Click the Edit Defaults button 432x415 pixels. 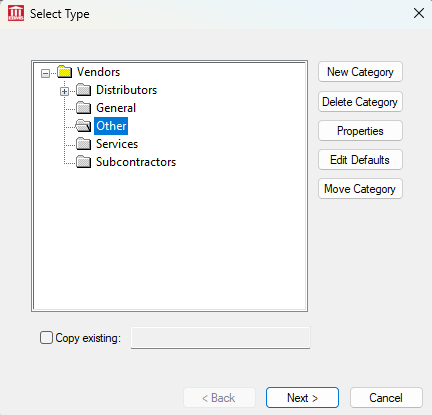pos(360,160)
